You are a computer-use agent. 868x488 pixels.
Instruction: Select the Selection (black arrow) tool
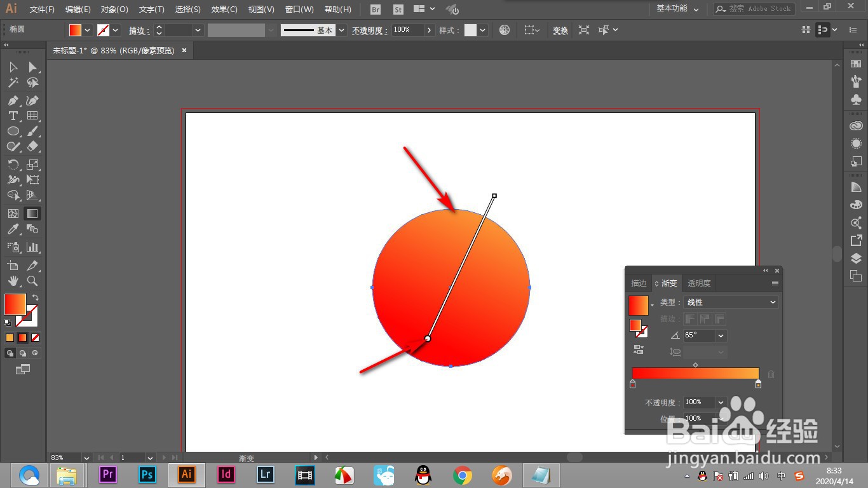pyautogui.click(x=13, y=67)
